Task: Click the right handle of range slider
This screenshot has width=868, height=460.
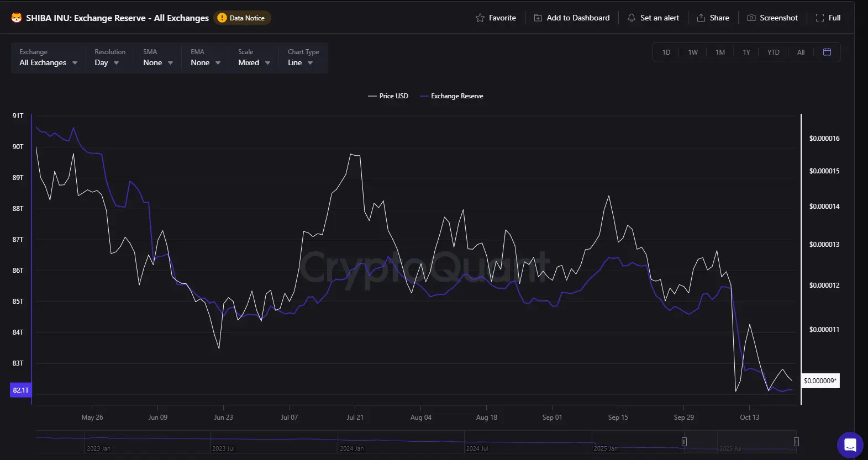Action: click(x=796, y=442)
